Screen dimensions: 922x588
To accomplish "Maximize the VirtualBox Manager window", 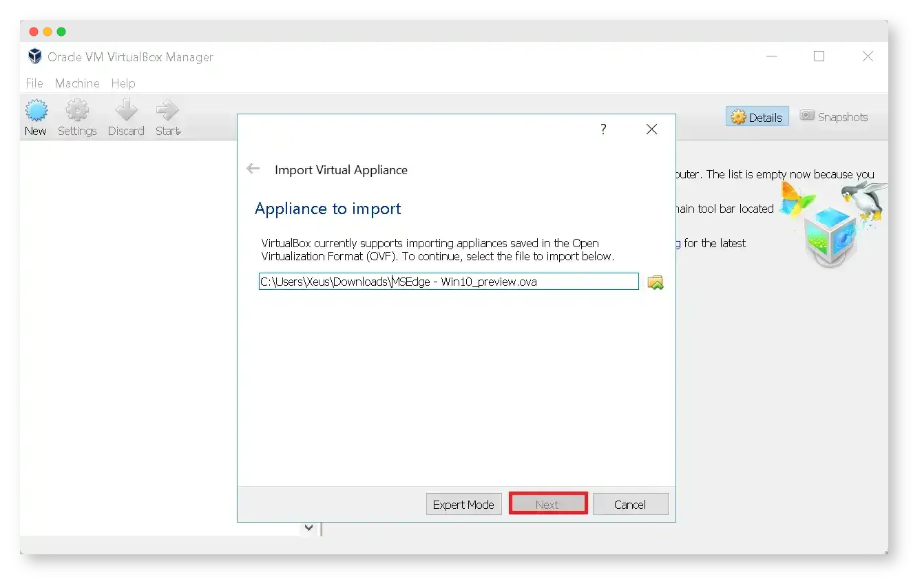I will 819,56.
